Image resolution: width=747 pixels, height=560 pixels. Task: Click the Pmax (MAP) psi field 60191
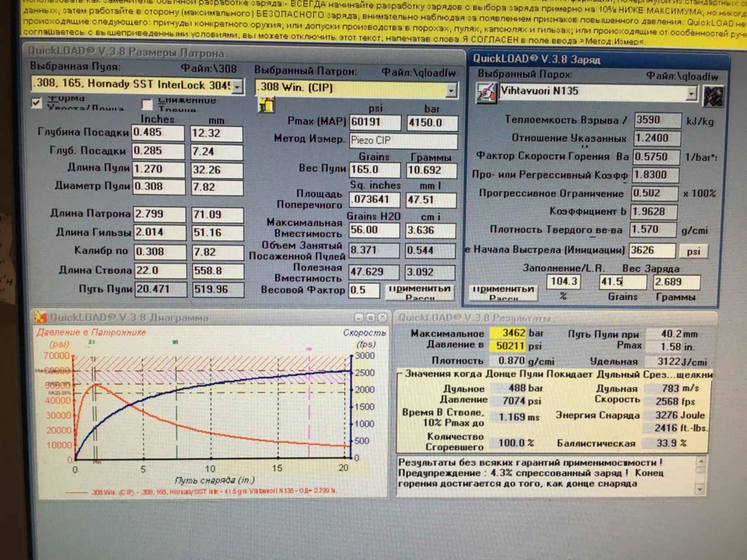(x=375, y=123)
